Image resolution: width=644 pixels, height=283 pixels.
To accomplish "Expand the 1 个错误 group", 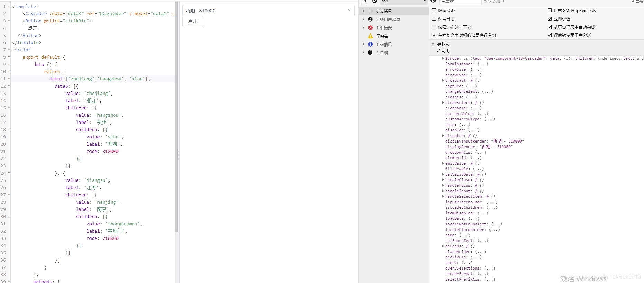I will tap(363, 28).
